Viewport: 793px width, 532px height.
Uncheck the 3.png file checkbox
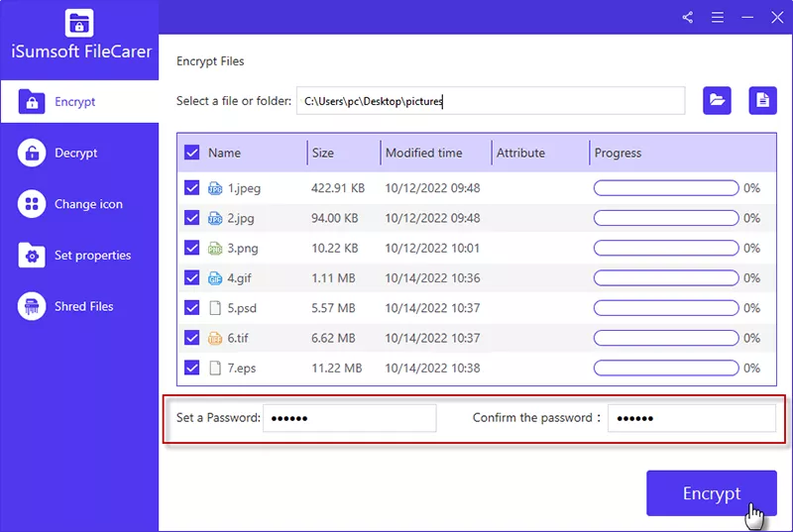tap(192, 249)
